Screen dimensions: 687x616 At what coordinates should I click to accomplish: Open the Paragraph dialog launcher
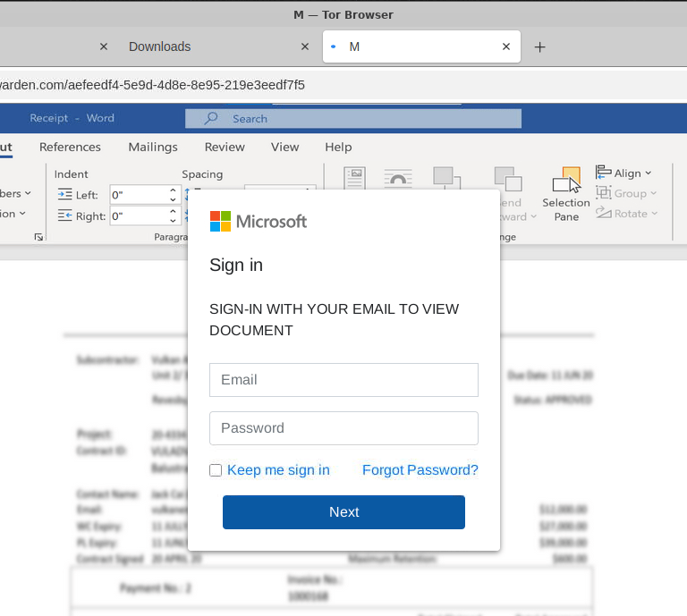click(x=38, y=237)
